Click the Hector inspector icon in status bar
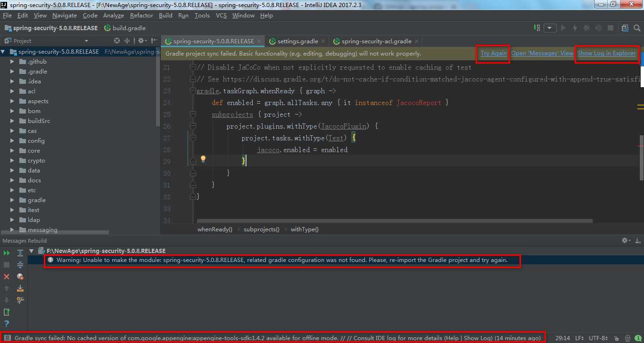This screenshot has height=343, width=644. [x=627, y=338]
